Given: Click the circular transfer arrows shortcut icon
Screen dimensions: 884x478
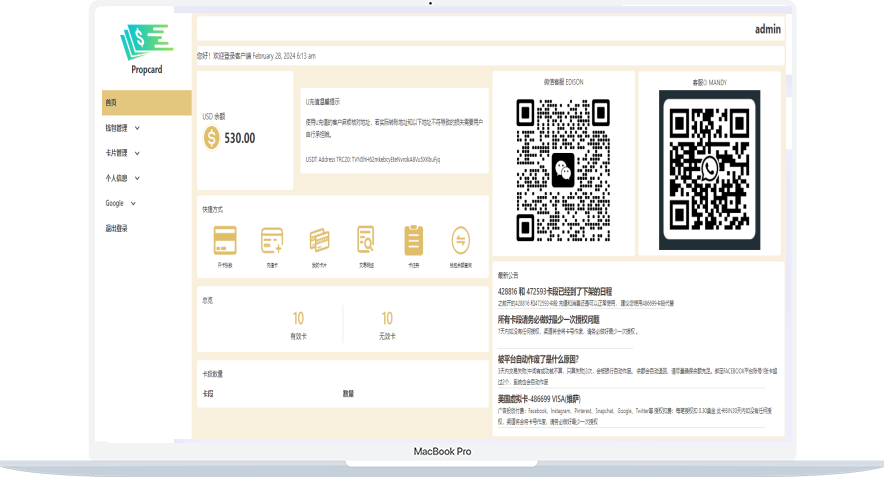Looking at the screenshot, I should [x=460, y=240].
